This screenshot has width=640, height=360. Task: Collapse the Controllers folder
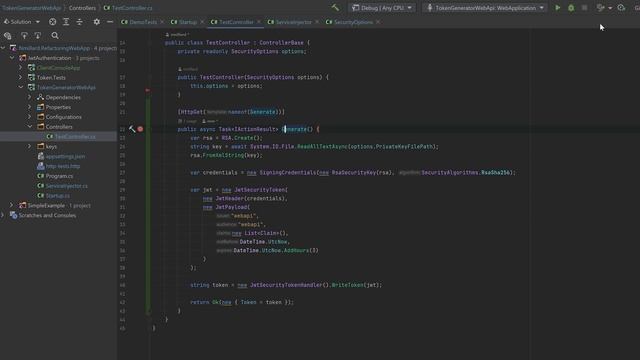[x=30, y=127]
